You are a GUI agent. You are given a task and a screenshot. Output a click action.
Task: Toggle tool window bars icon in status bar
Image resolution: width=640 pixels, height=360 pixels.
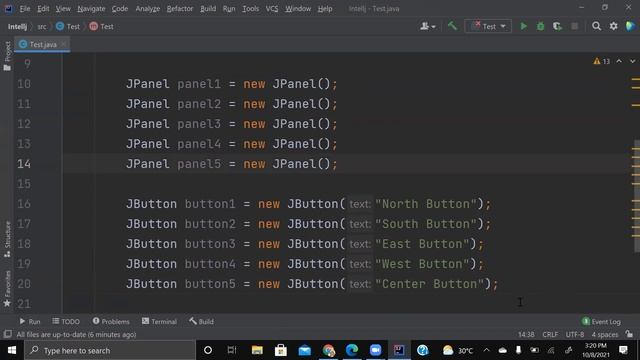7,334
